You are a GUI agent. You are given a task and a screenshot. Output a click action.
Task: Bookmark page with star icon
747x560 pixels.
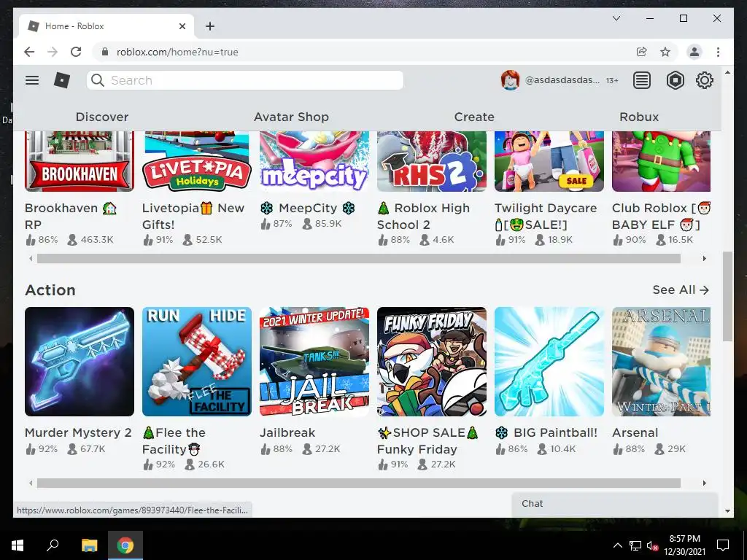click(x=665, y=52)
